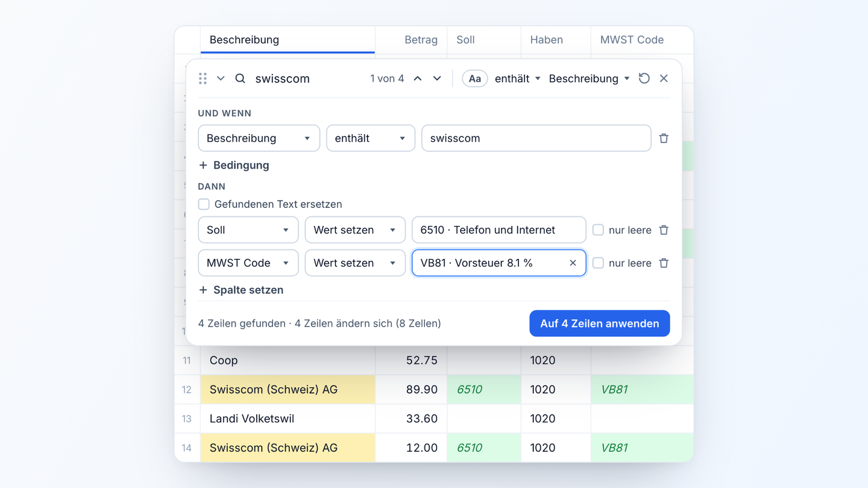Click the VB81 cell in row 14
868x488 pixels.
coord(642,448)
